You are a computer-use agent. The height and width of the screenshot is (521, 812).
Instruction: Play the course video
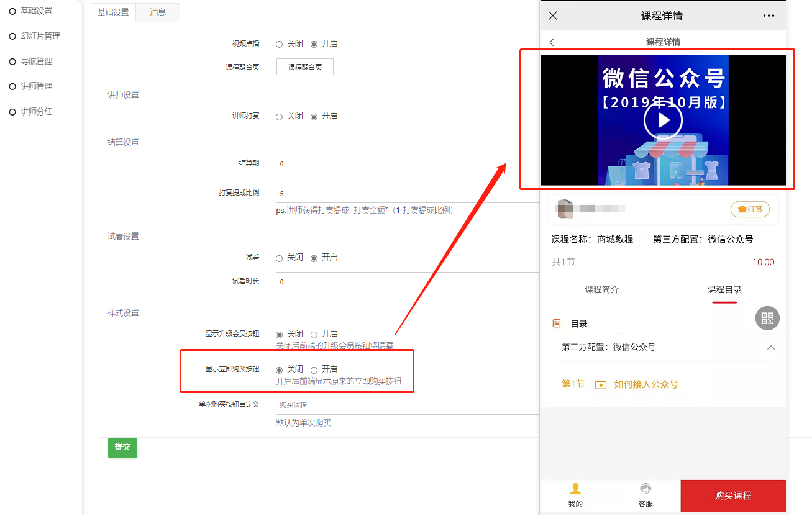[x=663, y=120]
